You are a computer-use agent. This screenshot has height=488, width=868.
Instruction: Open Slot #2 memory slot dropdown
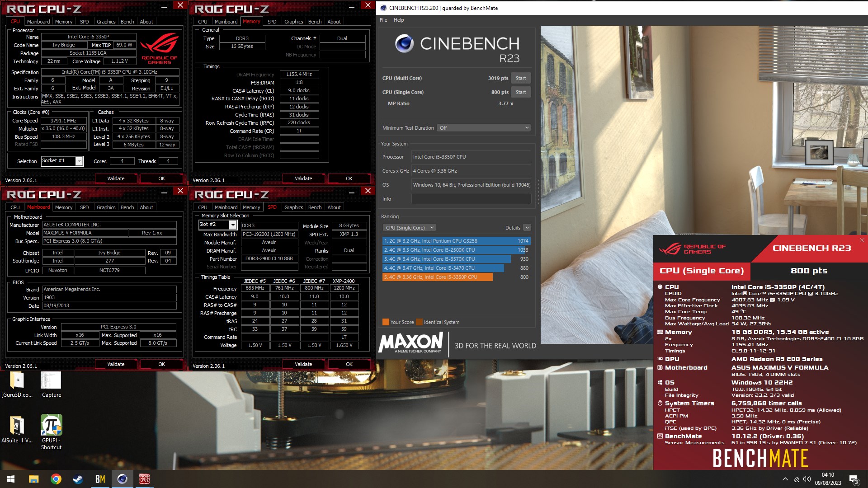pos(233,225)
